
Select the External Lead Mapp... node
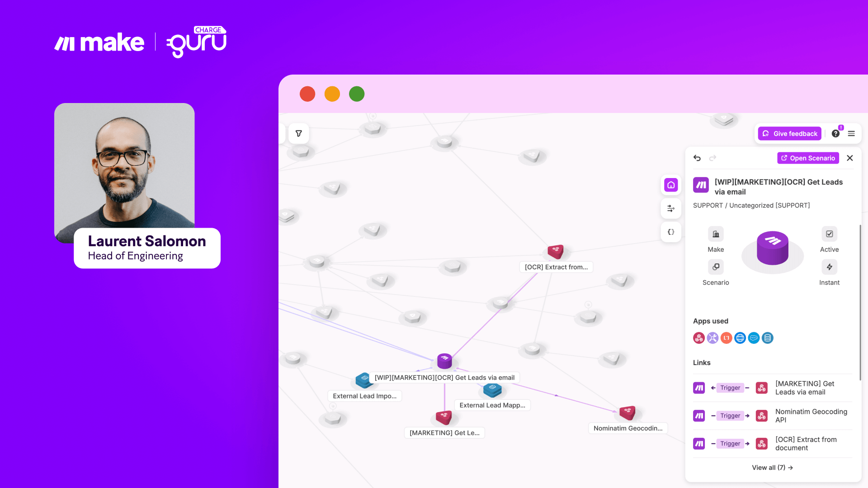(492, 389)
